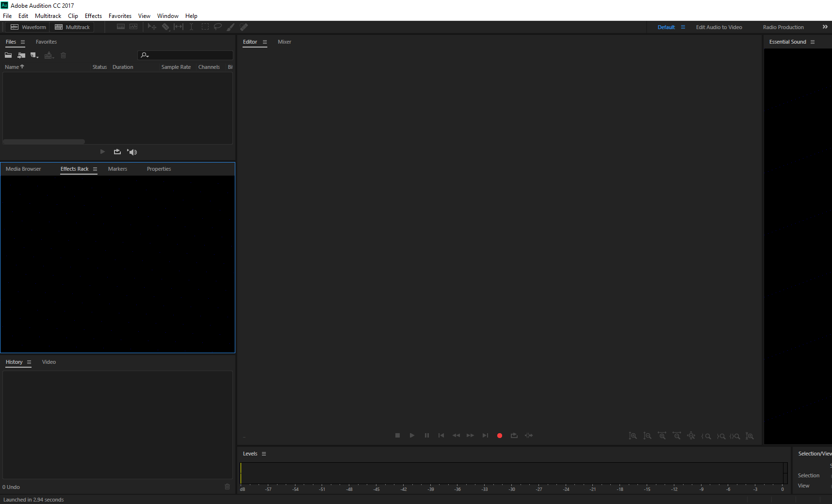The image size is (832, 504).
Task: Select the Time Selection tool
Action: [191, 27]
